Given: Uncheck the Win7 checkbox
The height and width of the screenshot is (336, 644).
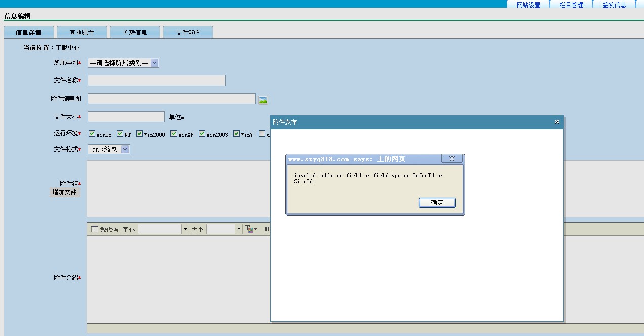Looking at the screenshot, I should [237, 134].
